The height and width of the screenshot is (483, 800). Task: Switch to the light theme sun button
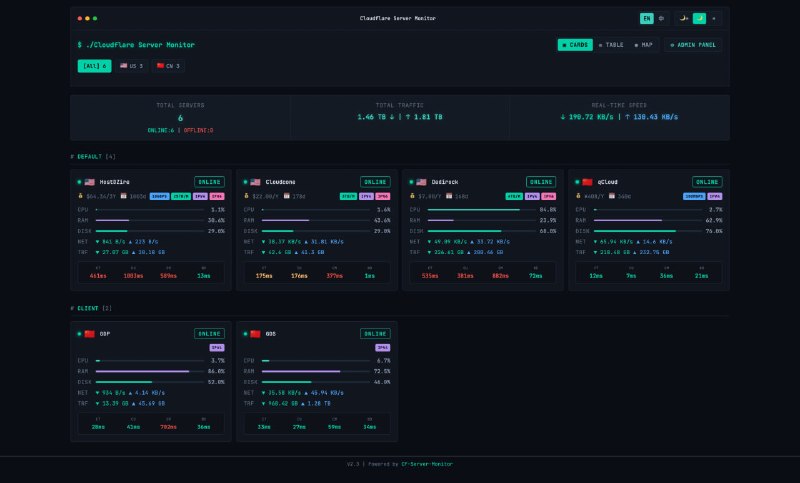[x=714, y=18]
